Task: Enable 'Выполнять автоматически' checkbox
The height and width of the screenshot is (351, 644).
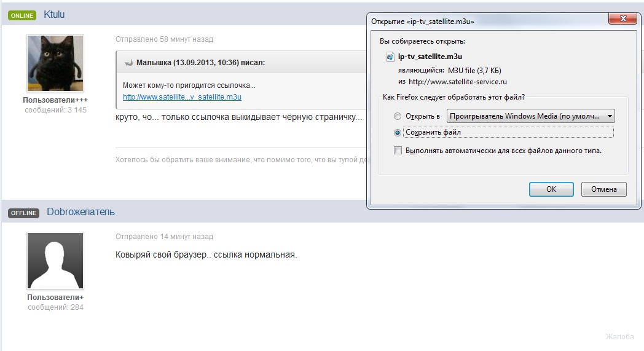Action: 398,150
